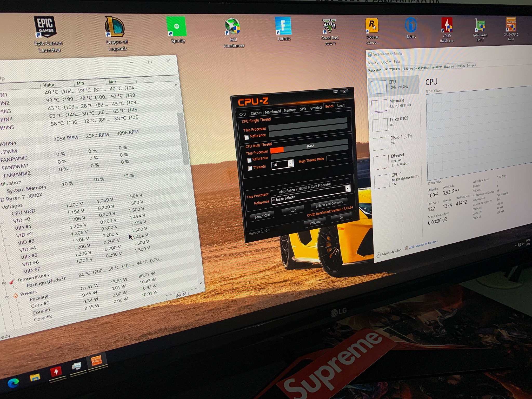Select Memória in Task Manager sidebar
This screenshot has width=532, height=399.
(395, 104)
